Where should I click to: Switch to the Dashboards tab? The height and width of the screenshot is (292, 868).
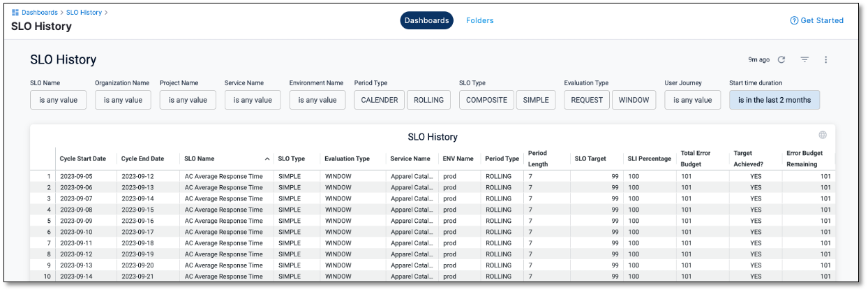pos(426,20)
